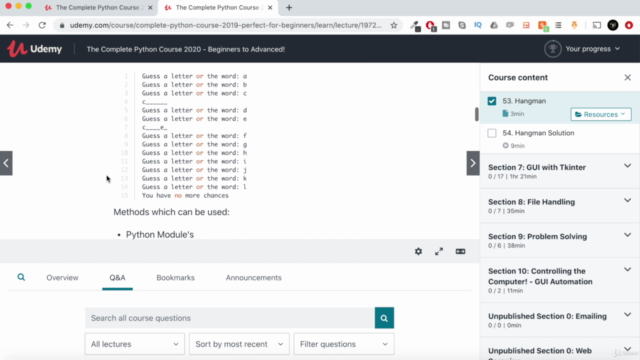
Task: Click 'You have no more chances' line
Action: [x=185, y=196]
